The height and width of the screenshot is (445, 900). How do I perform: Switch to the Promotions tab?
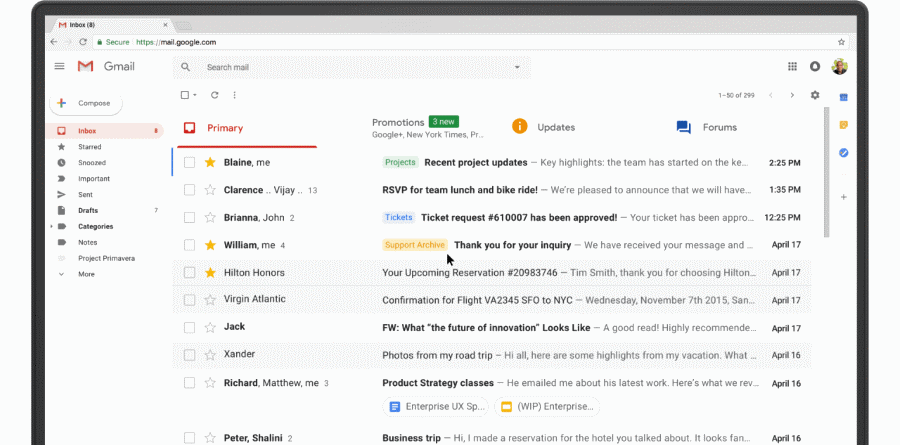click(398, 123)
